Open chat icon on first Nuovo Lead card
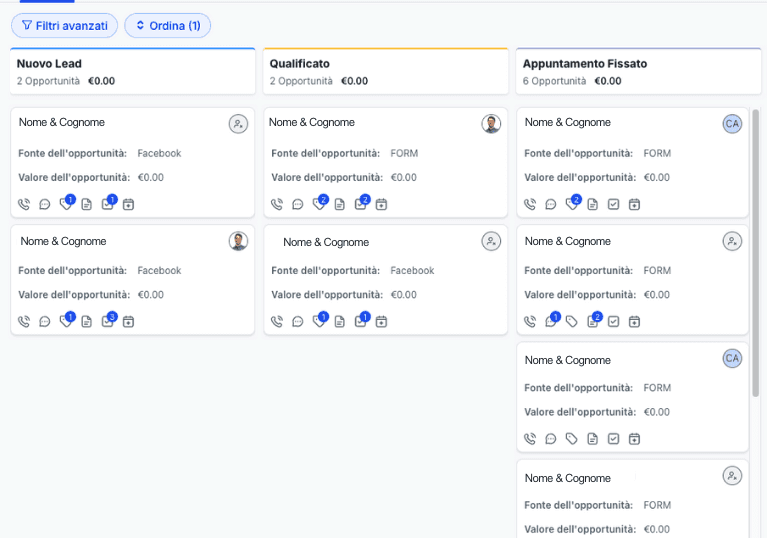This screenshot has height=538, width=767. click(45, 204)
